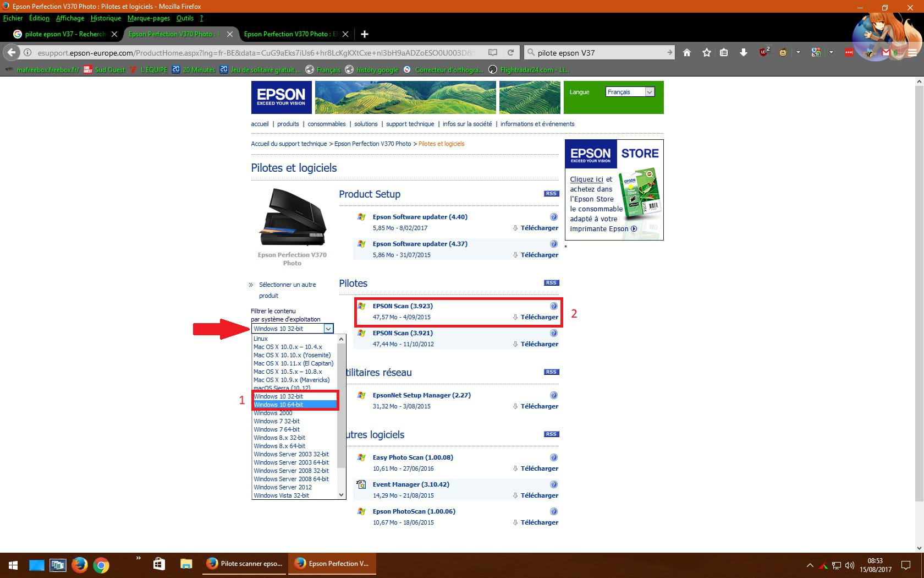
Task: Choose Windows 7 64-bit from the list
Action: [295, 429]
